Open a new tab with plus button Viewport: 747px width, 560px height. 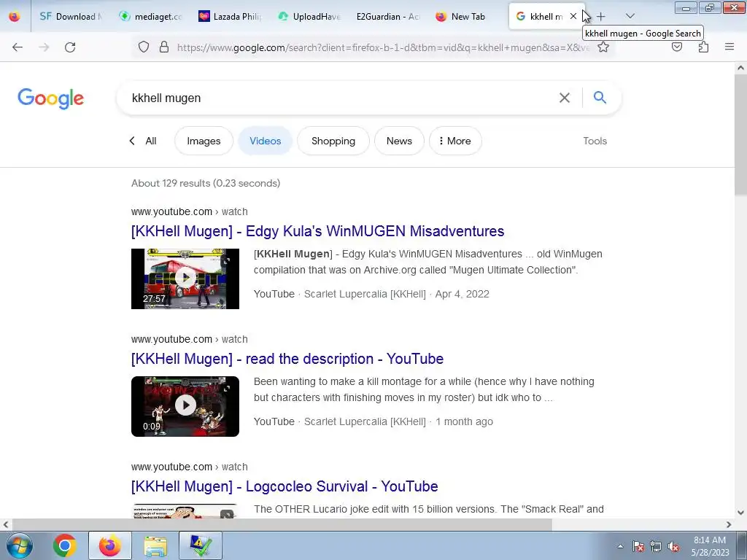coord(601,16)
